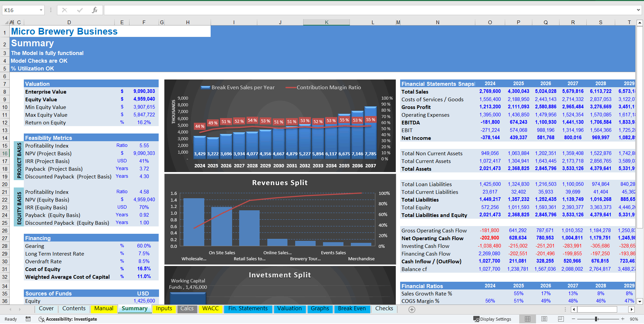The height and width of the screenshot is (324, 644).
Task: Select the Summary sheet tab
Action: pos(135,309)
